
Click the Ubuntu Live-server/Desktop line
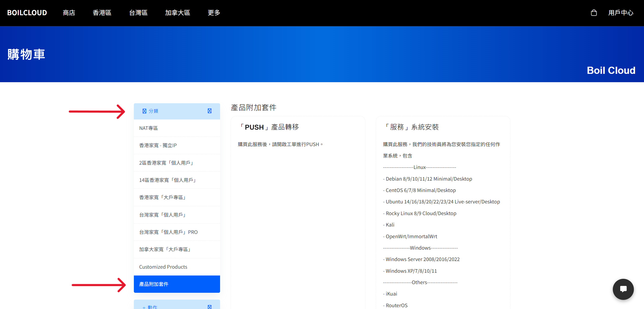[x=441, y=202]
